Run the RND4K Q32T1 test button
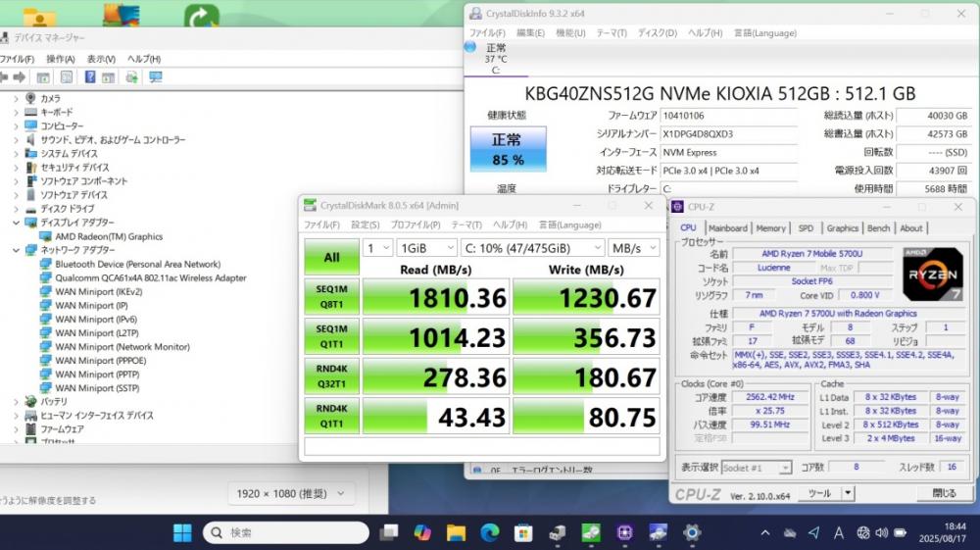The image size is (980, 550). (x=332, y=376)
